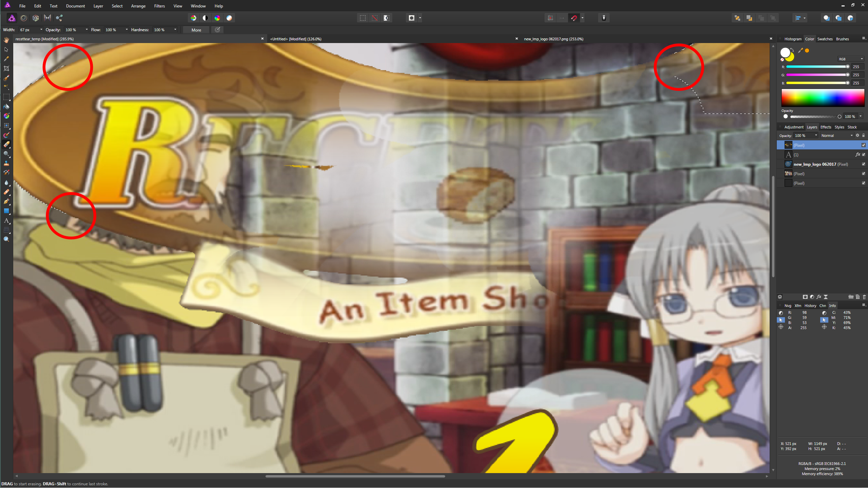Viewport: 868px width, 488px height.
Task: Open the new_lmp_logo 062017.png document tab
Action: coord(554,39)
